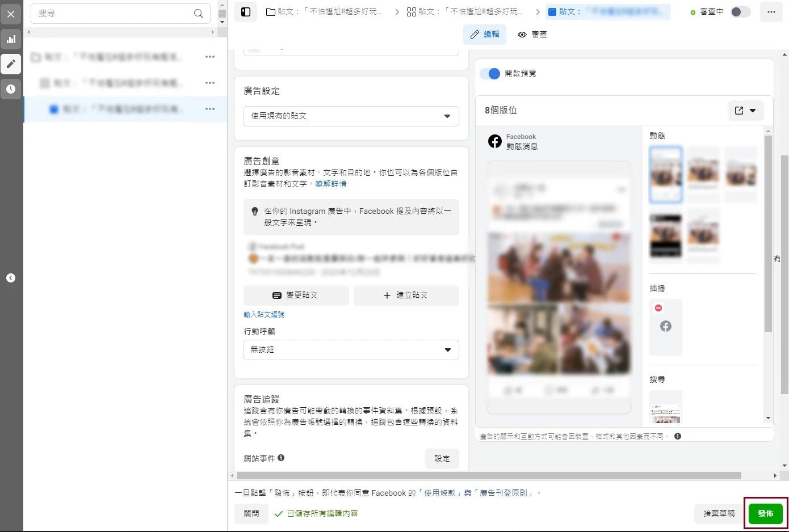Click the info icon next to 網站事件
This screenshot has height=532, width=789.
coord(281,458)
